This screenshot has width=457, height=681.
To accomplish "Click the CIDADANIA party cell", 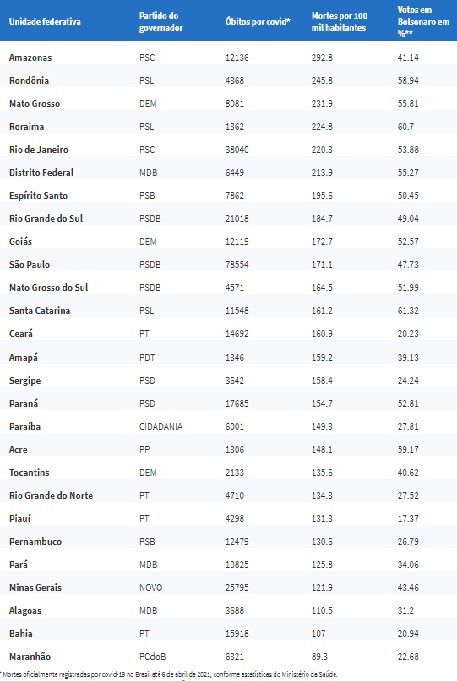I will click(x=160, y=426).
